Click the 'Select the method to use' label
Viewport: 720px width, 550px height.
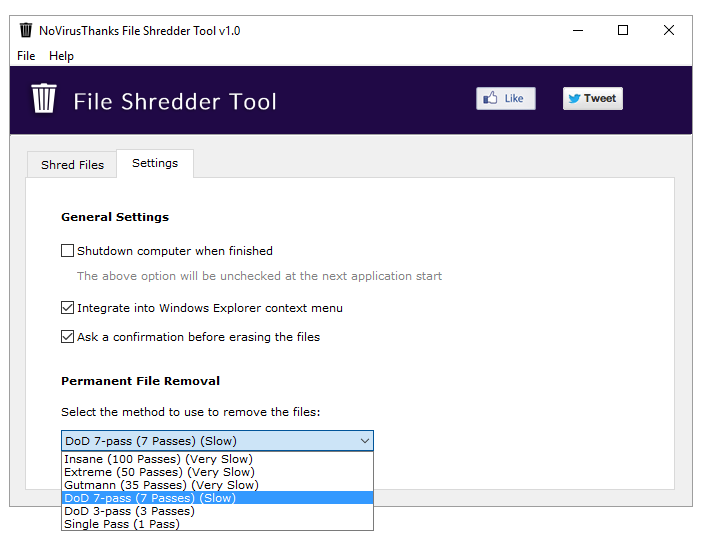point(191,412)
